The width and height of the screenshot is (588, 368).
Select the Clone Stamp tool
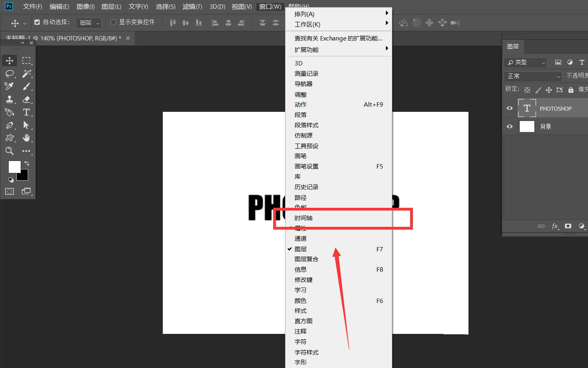(10, 100)
